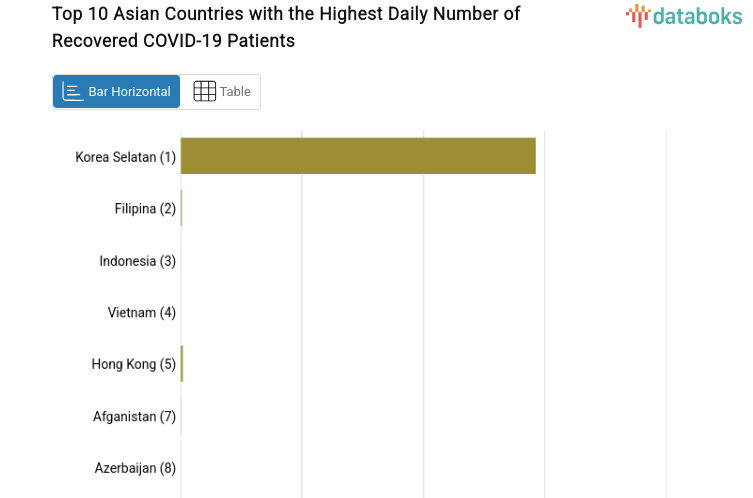
Task: Click the Korea Selatan bar
Action: tap(358, 156)
